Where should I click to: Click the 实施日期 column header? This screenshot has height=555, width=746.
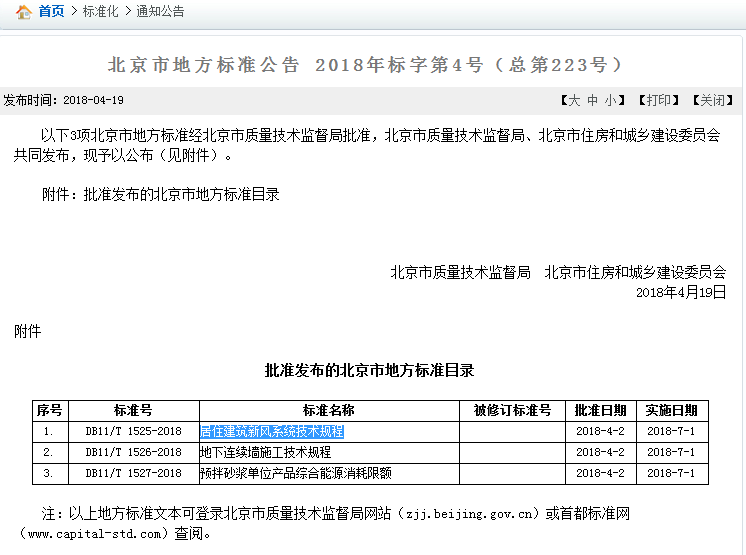click(x=671, y=410)
